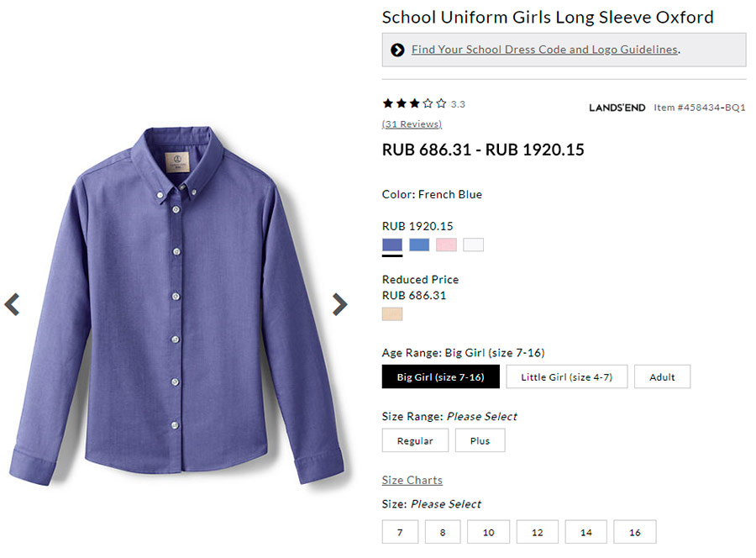Viewport: 756px width, 558px height.
Task: Select the Big Girl (size 7-16) age range
Action: pos(440,376)
